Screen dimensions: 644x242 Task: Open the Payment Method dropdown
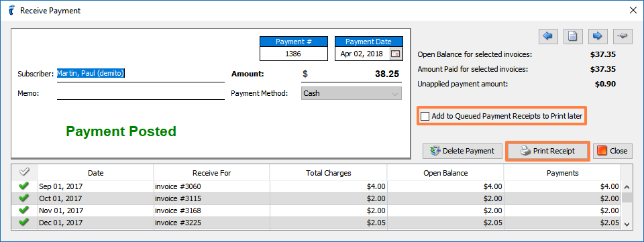click(352, 93)
